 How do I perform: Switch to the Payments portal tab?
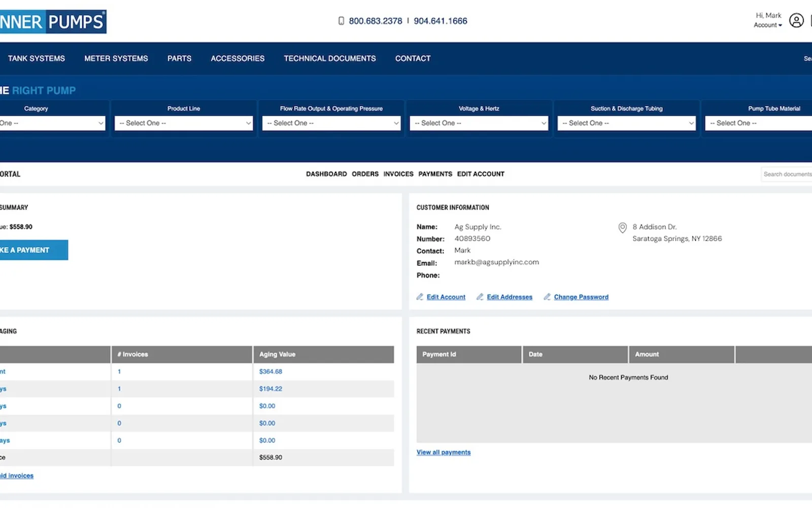(x=435, y=174)
